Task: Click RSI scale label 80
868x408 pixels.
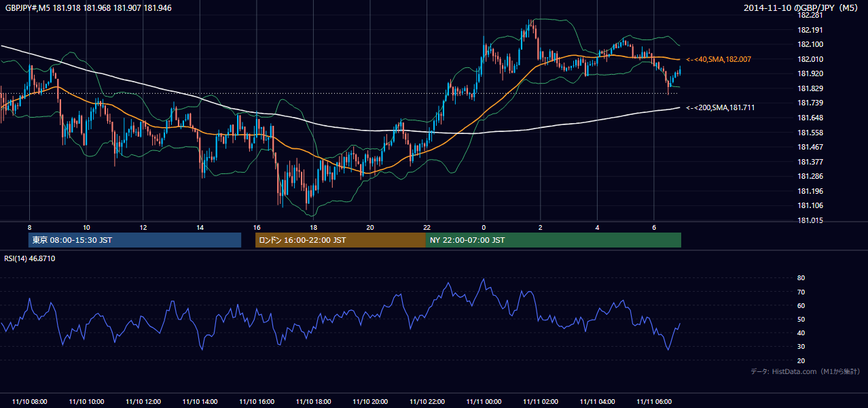Action: coord(801,278)
